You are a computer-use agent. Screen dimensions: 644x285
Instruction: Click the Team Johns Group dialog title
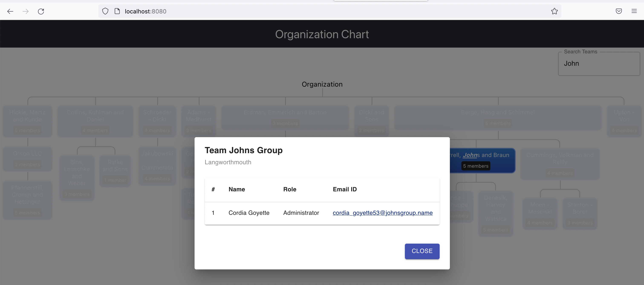244,150
